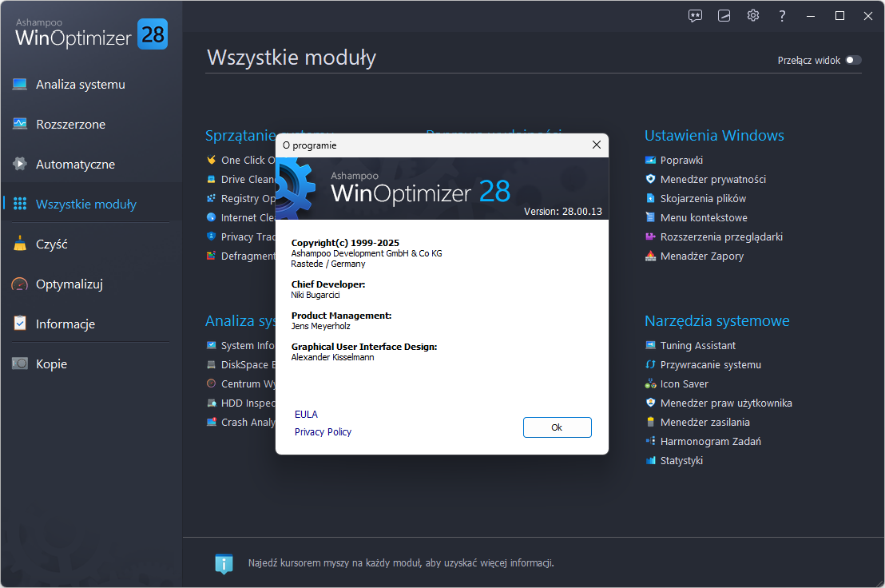Open Menedżer prywatności module
Viewport: 885px width, 588px height.
(712, 180)
